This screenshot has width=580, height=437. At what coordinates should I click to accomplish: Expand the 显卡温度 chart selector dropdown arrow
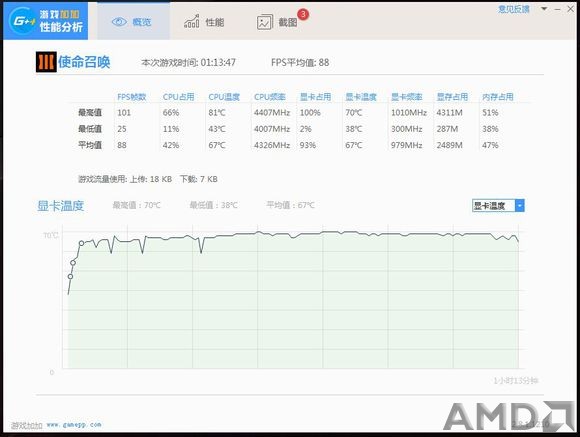click(x=520, y=205)
